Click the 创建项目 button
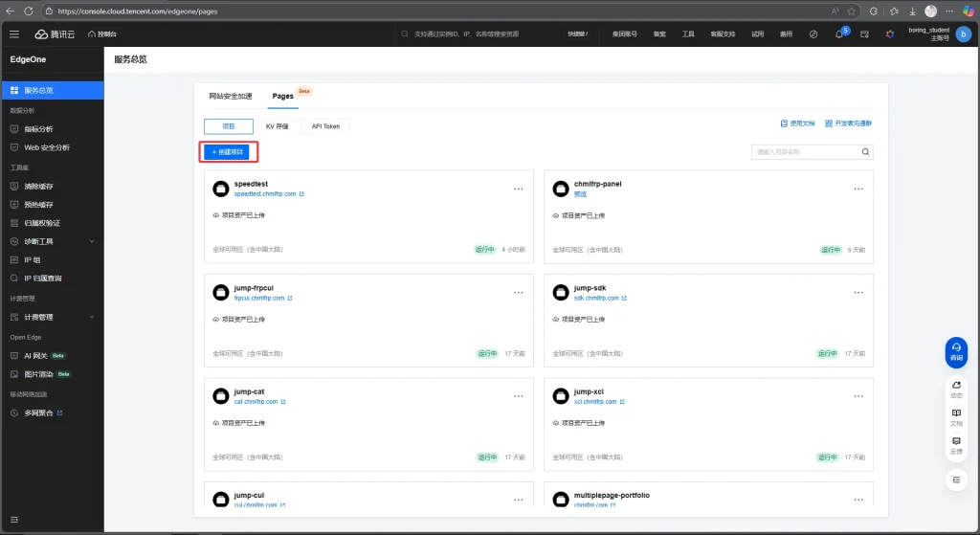980x535 pixels. click(228, 152)
